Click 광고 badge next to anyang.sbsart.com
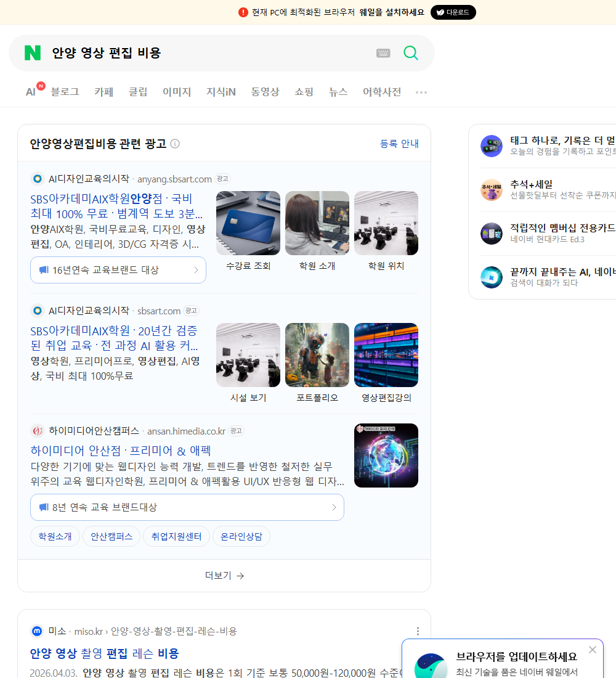 coord(222,179)
